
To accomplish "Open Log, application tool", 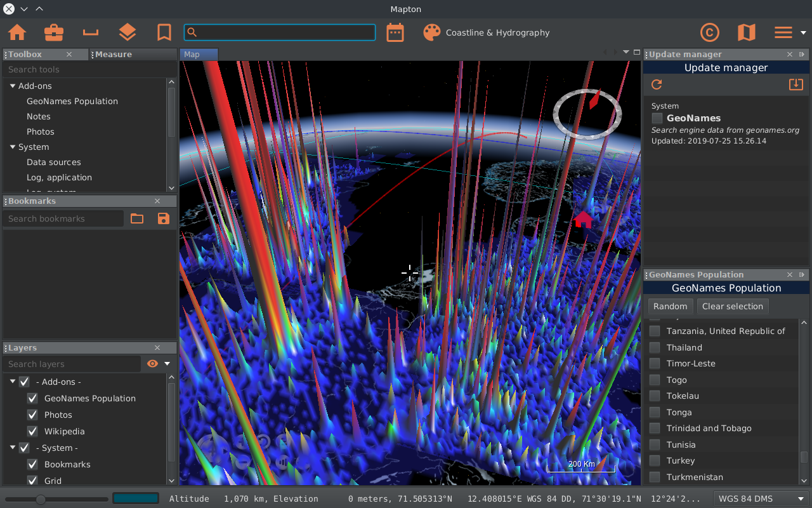I will (60, 177).
